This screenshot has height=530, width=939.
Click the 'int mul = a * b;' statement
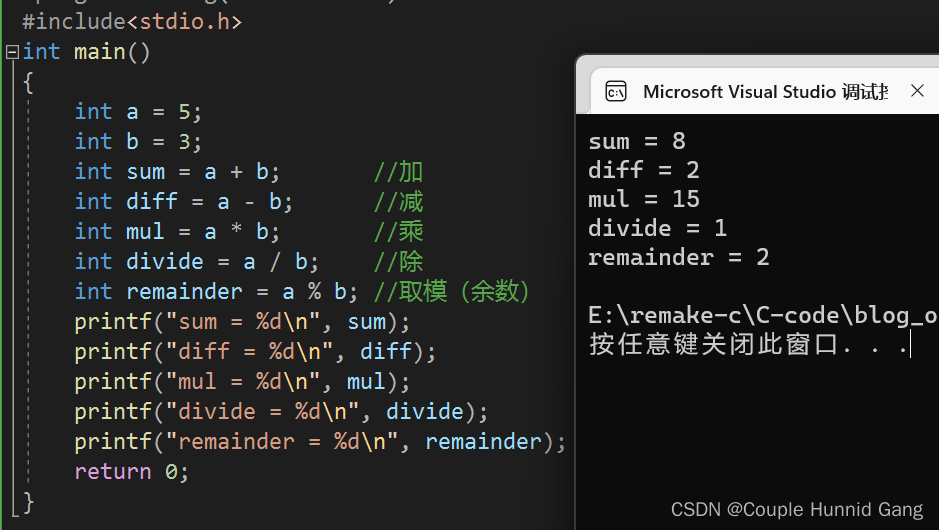(x=177, y=232)
